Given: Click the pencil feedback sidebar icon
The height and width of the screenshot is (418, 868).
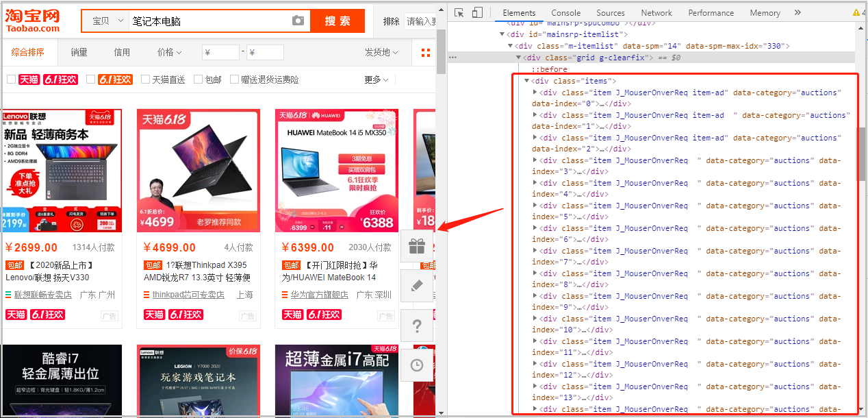Looking at the screenshot, I should pos(417,286).
